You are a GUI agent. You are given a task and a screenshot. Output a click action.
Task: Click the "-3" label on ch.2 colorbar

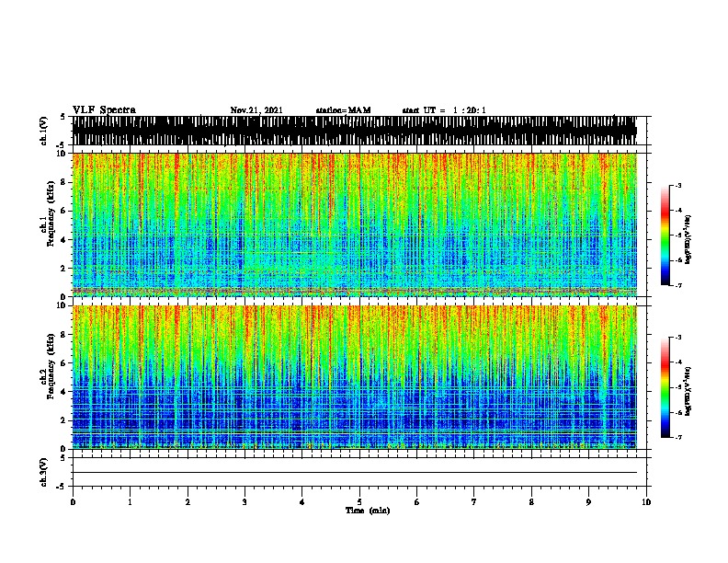click(x=677, y=338)
